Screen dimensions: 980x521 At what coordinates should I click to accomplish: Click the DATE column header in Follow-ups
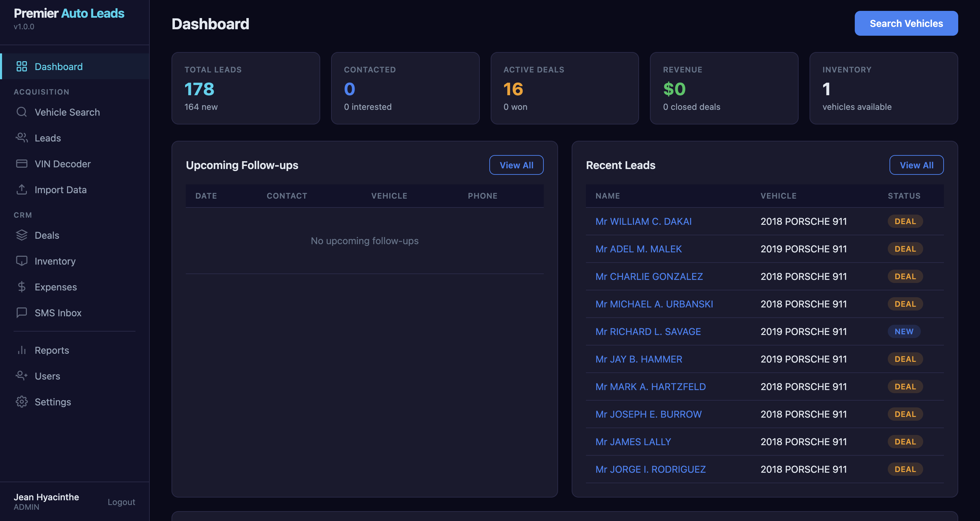206,196
